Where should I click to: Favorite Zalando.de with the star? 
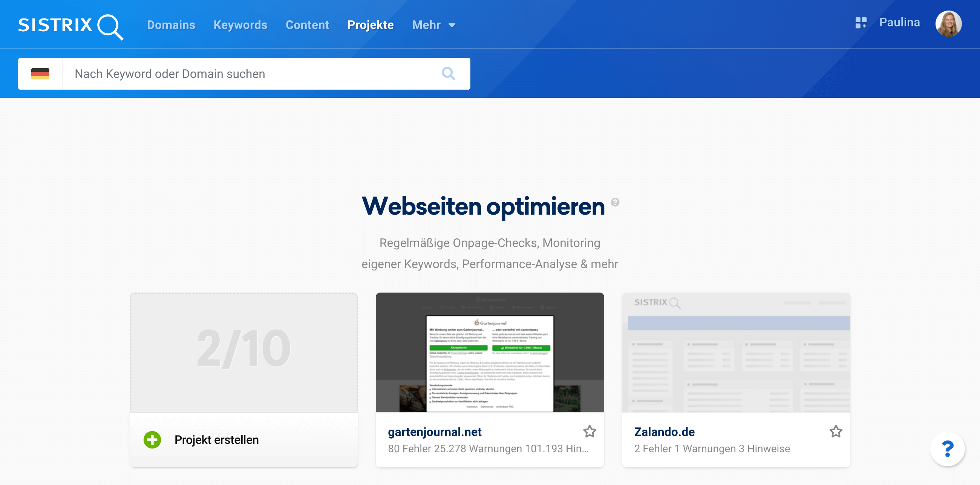point(836,432)
